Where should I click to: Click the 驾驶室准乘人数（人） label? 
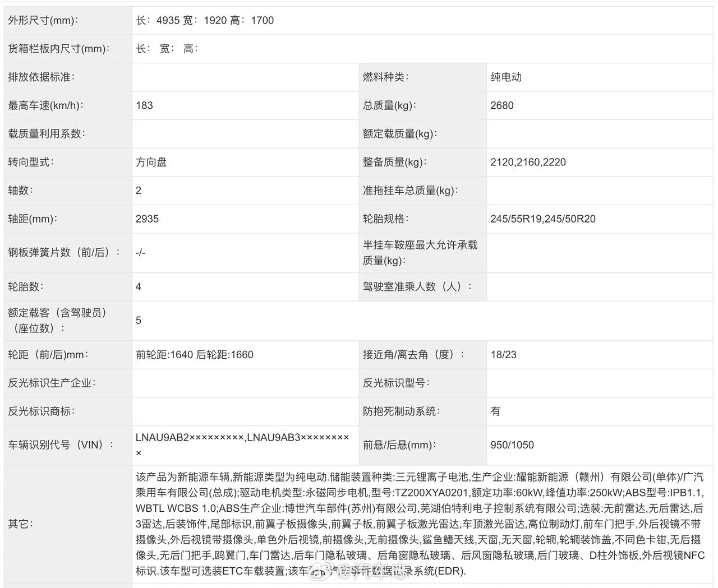(417, 286)
